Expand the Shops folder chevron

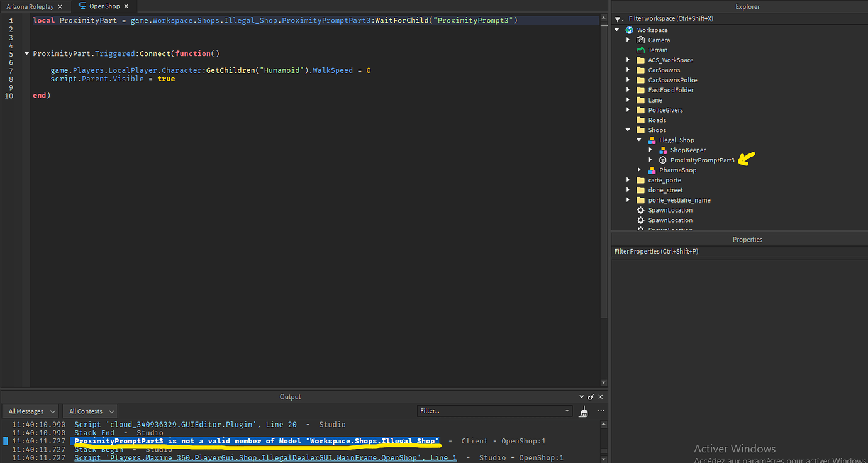pos(626,130)
